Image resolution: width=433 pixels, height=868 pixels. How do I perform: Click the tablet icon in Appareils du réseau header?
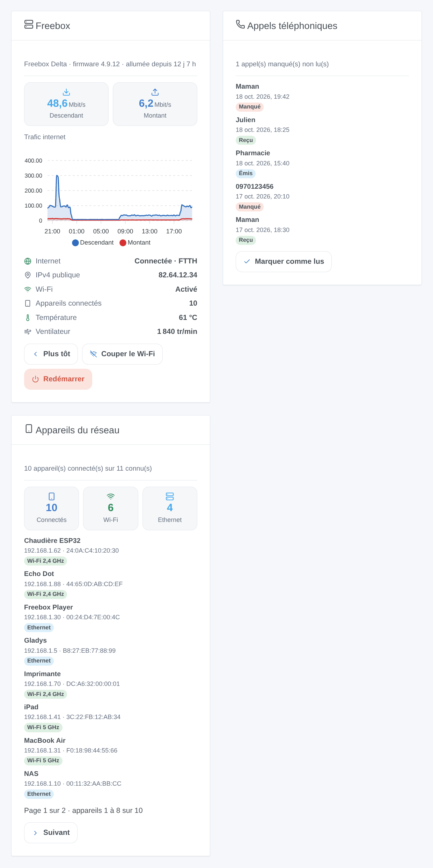pos(29,429)
